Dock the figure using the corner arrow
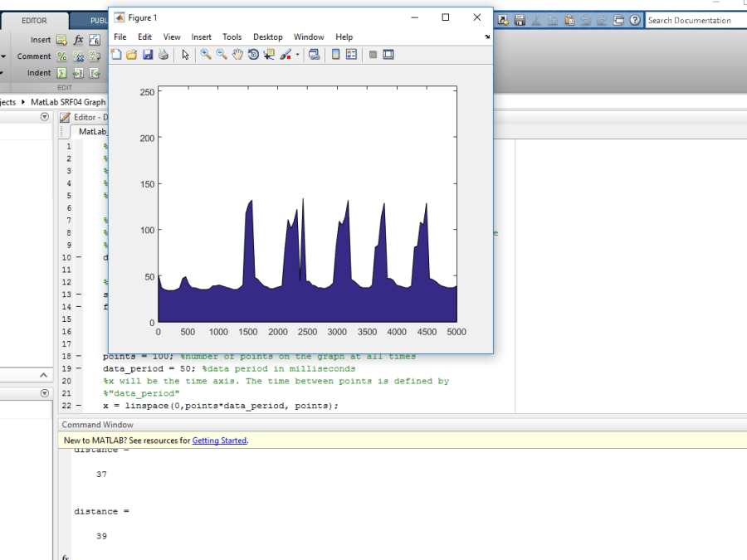The width and height of the screenshot is (747, 560). 487,37
